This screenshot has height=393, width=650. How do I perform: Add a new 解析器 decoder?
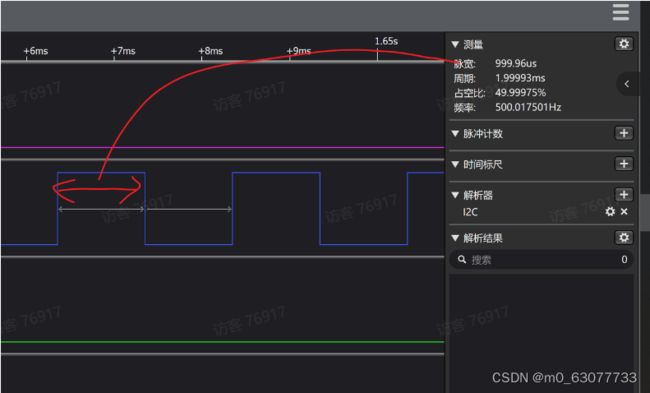(x=624, y=194)
